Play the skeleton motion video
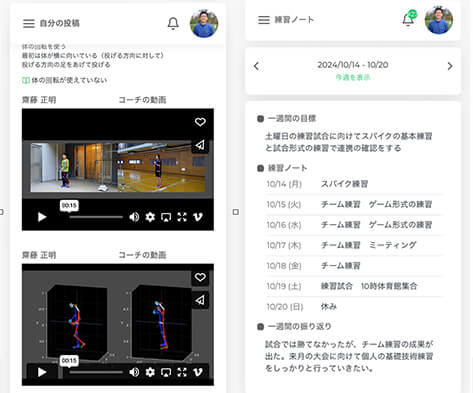This screenshot has width=473, height=393. (42, 372)
